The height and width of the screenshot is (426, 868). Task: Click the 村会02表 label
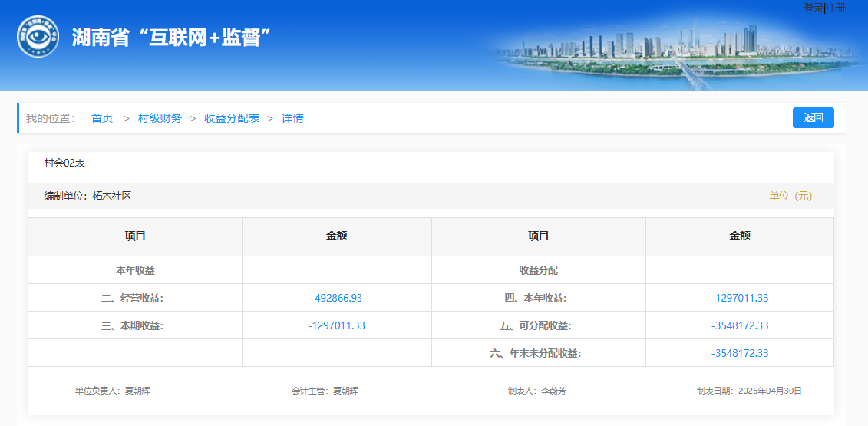[64, 163]
